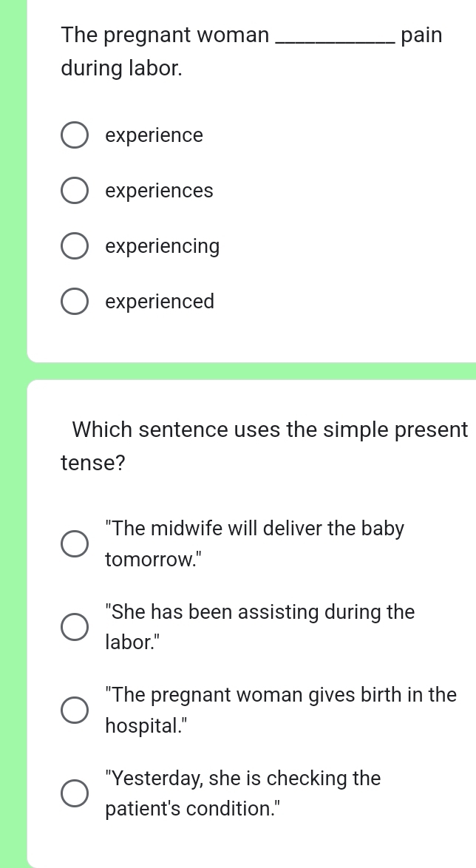The width and height of the screenshot is (476, 868).
Task: Click the "experience" answer label text
Action: [x=154, y=136]
